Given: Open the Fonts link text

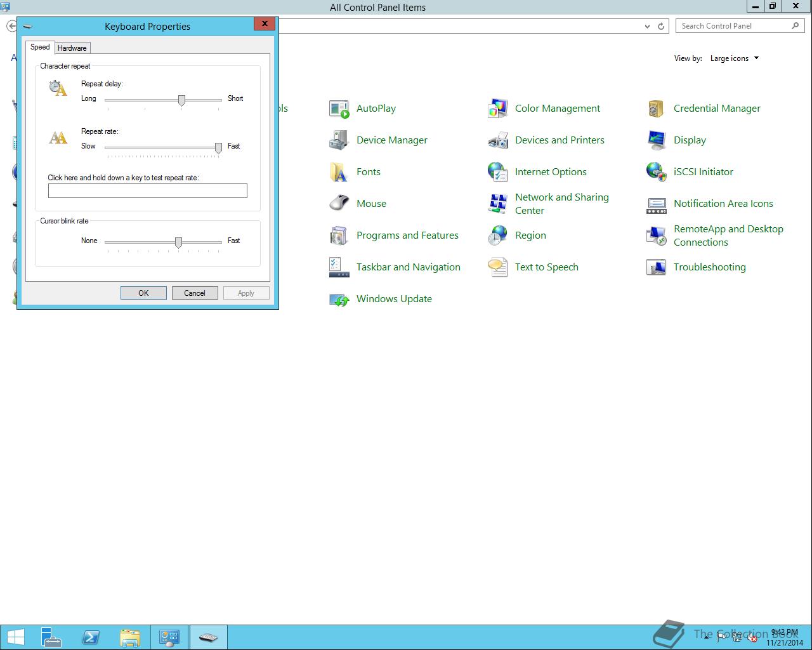Looking at the screenshot, I should tap(369, 172).
